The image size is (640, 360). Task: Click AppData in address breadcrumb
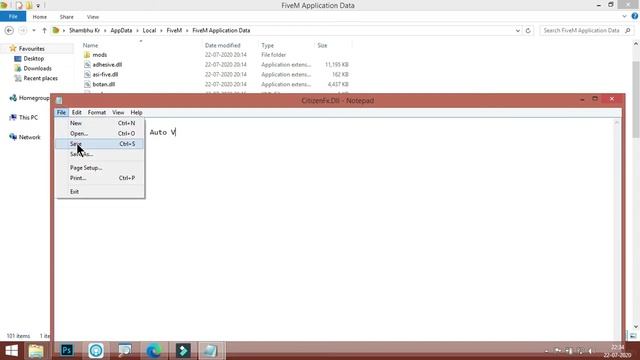coord(121,31)
